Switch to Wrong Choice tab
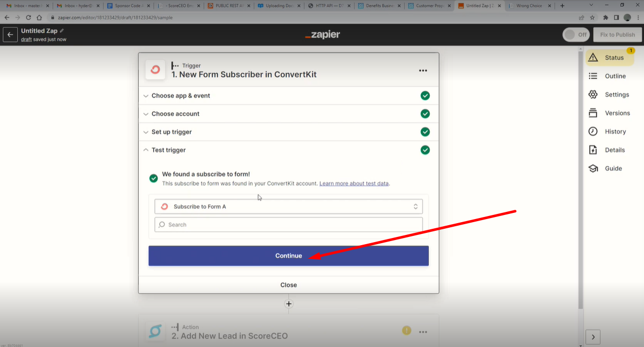This screenshot has width=644, height=347. tap(529, 6)
